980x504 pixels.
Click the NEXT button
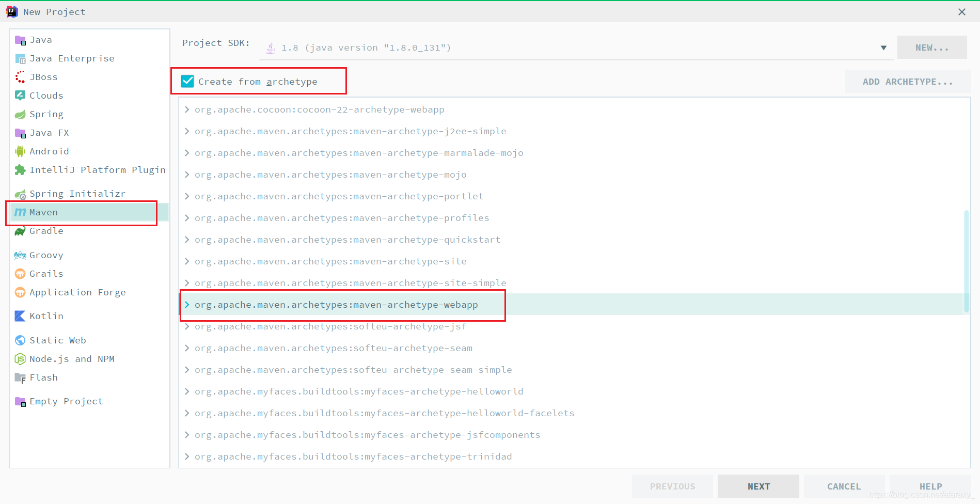coord(758,486)
